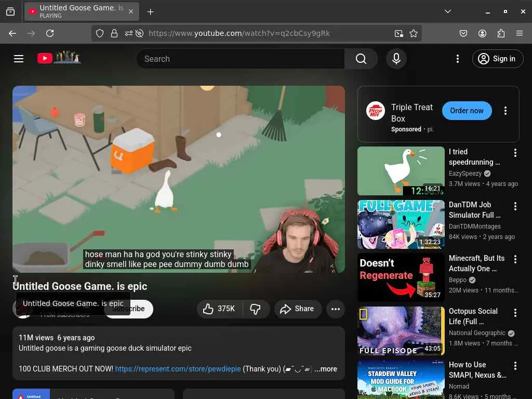
Task: Open a new browser tab
Action: (x=150, y=12)
